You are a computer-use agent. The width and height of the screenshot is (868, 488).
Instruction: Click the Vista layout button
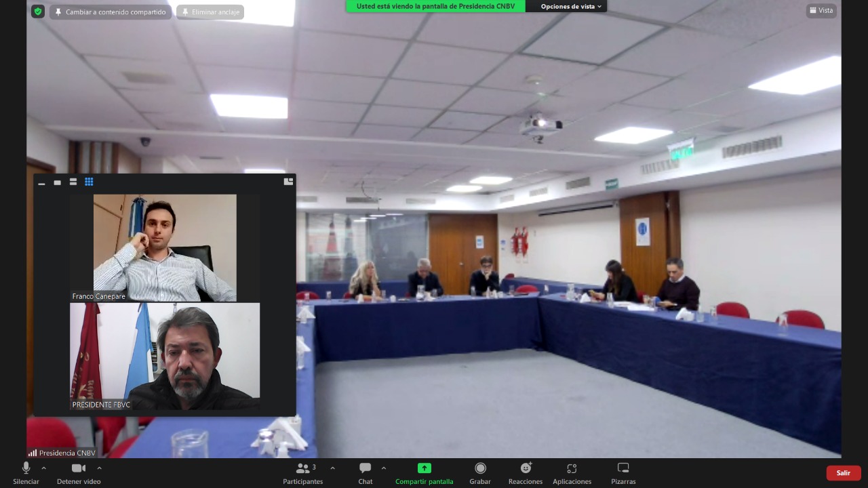821,10
